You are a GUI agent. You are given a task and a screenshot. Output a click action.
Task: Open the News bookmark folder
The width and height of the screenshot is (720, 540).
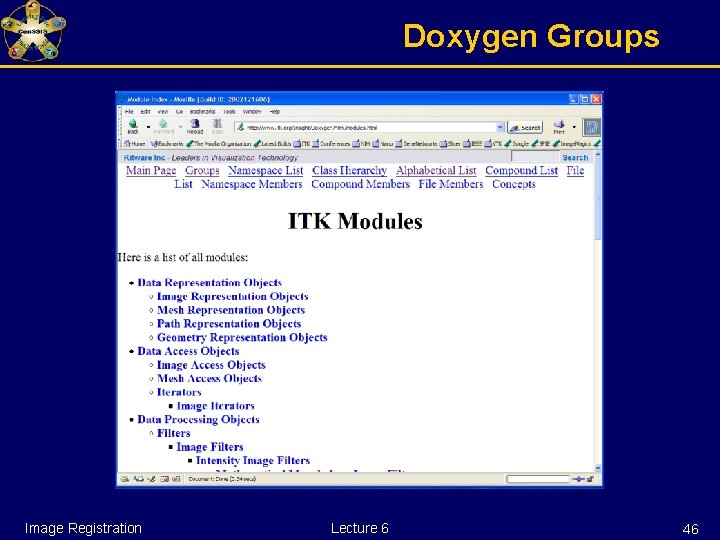tap(382, 144)
